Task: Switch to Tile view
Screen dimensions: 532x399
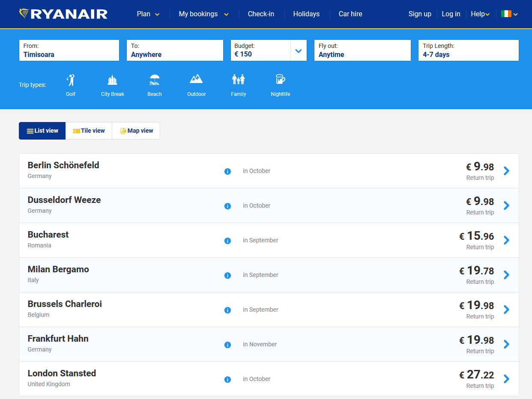Action: click(89, 131)
